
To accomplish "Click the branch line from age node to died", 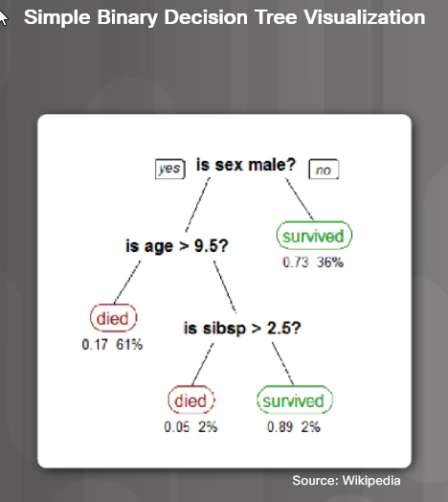I will pos(127,283).
